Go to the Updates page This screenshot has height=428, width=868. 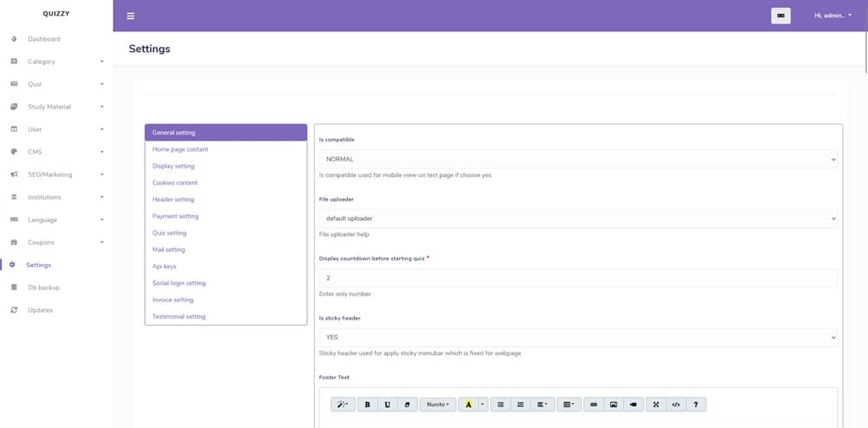41,311
